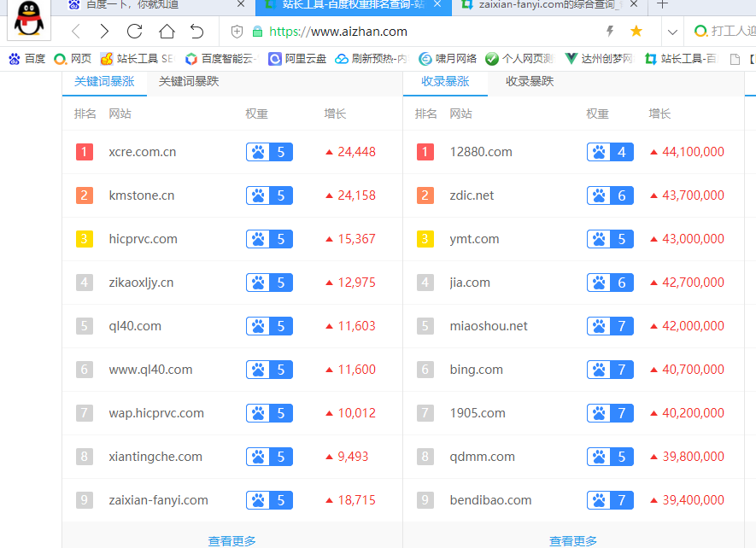
Task: Click 查看更多 under keyword surge list
Action: pyautogui.click(x=231, y=541)
